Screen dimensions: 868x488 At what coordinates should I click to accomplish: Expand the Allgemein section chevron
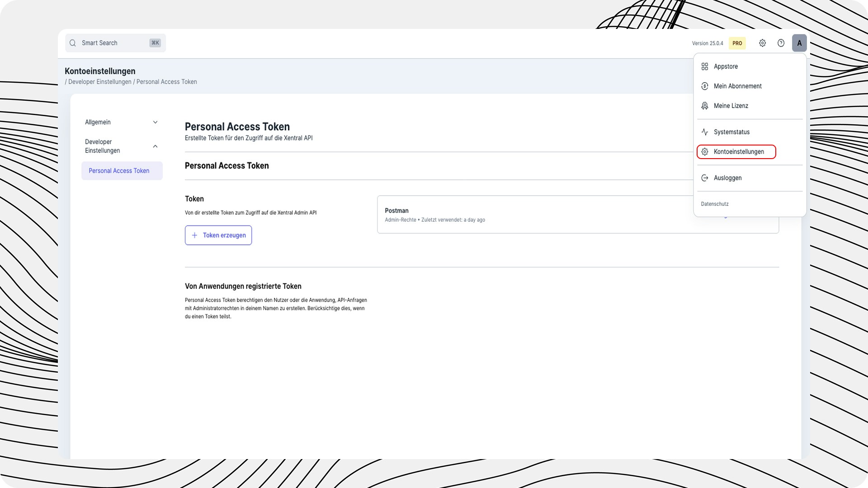click(155, 122)
